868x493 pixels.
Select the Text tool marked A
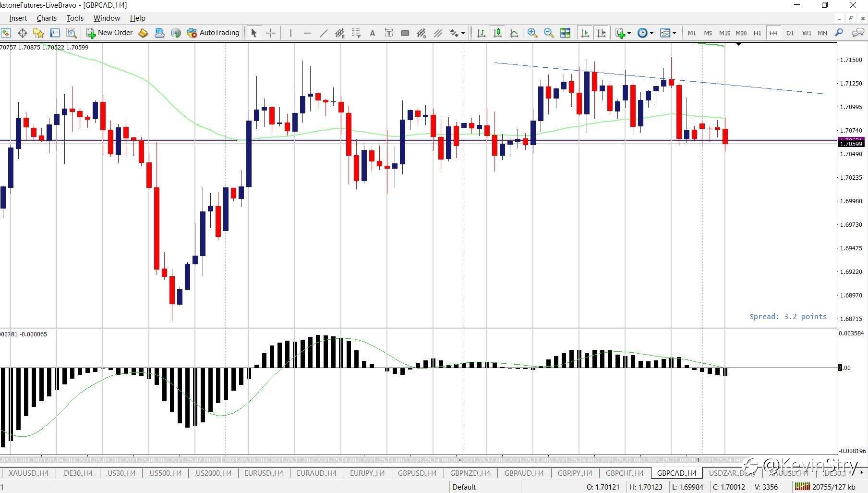(372, 33)
